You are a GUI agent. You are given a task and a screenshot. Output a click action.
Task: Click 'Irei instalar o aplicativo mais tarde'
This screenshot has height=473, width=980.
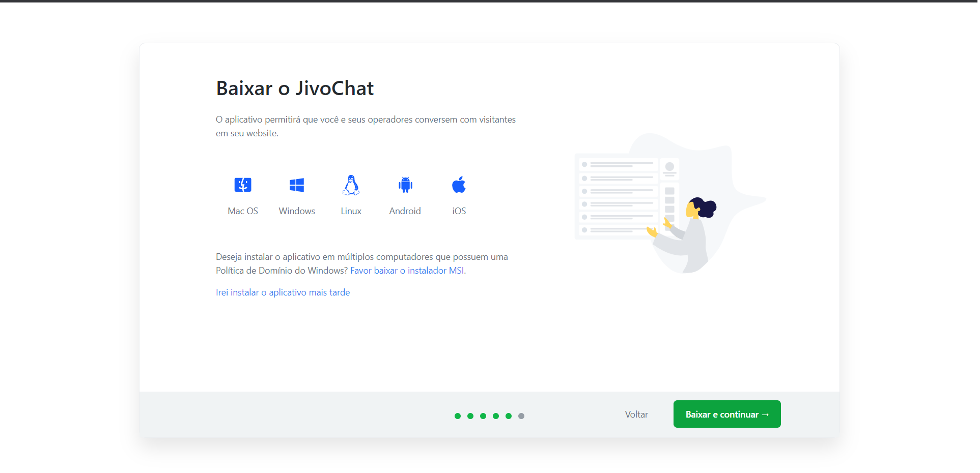point(283,292)
